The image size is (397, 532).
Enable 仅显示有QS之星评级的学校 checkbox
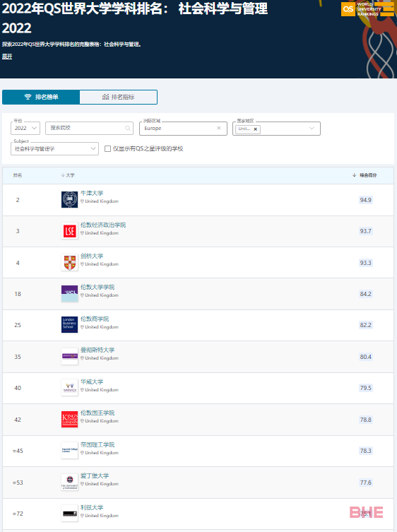[x=107, y=148]
